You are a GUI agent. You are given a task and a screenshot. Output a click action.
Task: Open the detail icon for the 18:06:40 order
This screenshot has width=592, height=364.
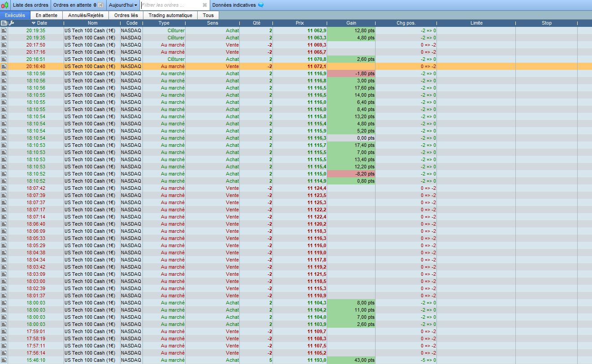tap(4, 224)
